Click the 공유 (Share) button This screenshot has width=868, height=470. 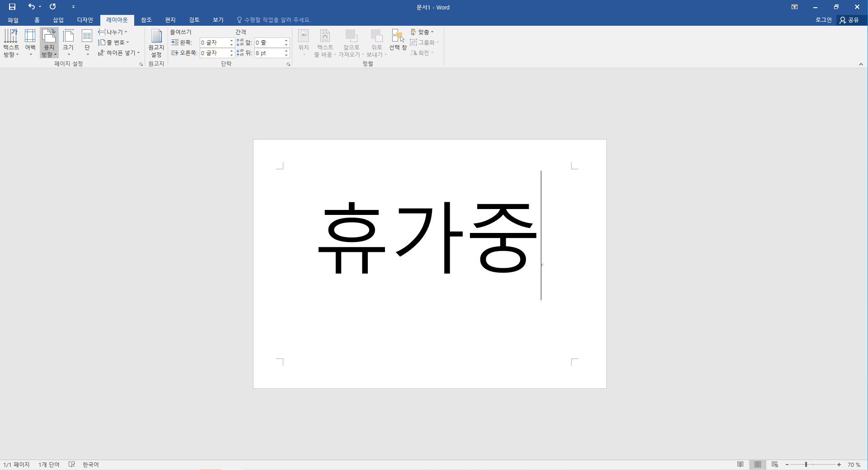[x=849, y=20]
